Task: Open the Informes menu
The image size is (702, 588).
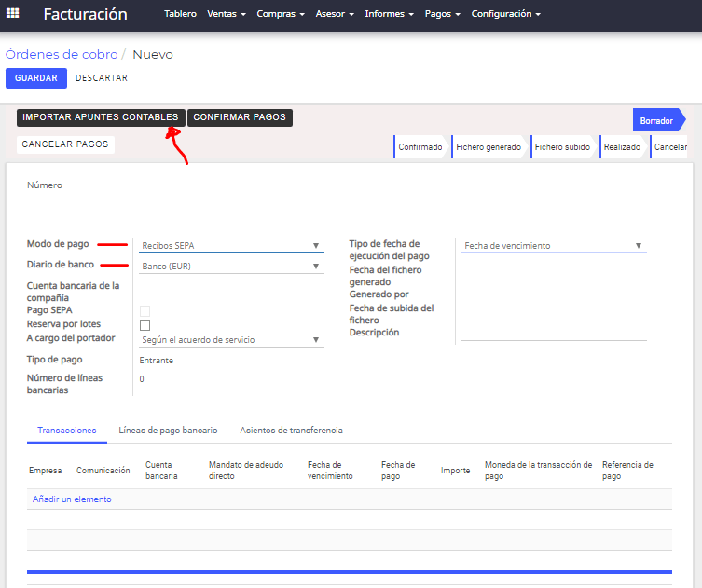Action: click(389, 14)
